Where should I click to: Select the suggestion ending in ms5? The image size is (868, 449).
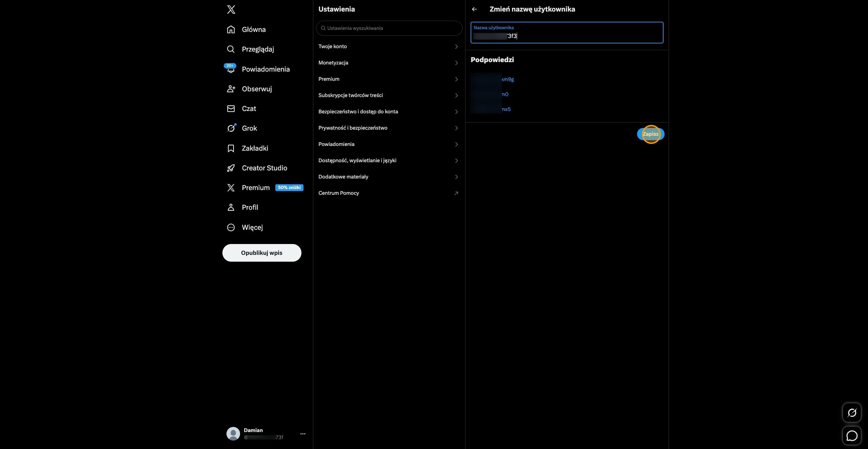(x=491, y=109)
